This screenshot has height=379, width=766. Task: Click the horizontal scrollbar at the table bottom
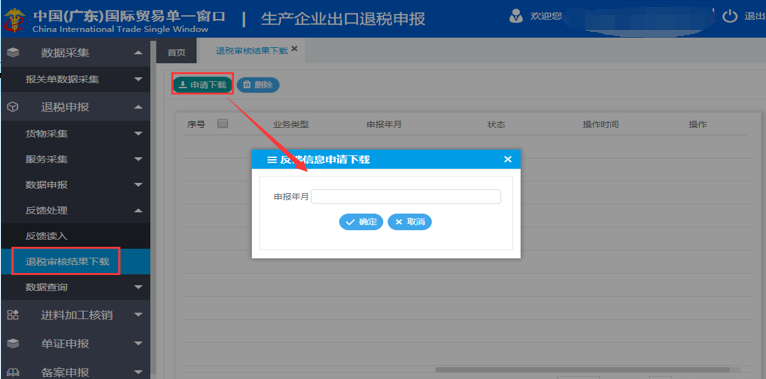tap(582, 370)
